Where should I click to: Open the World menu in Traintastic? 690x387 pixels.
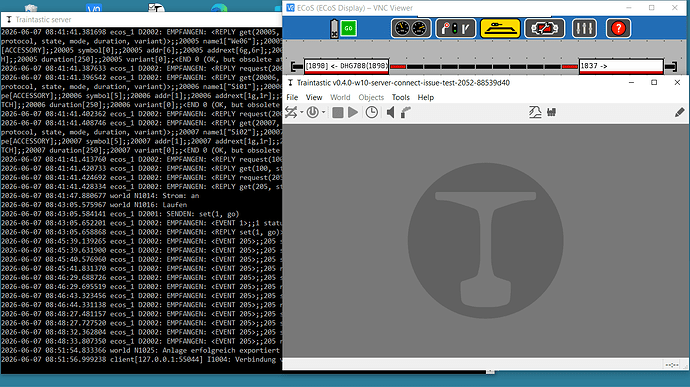340,97
